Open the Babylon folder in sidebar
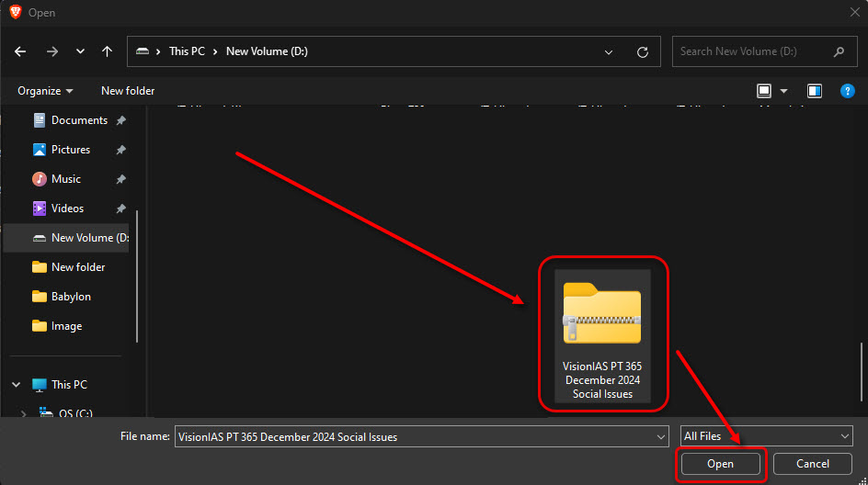 [x=62, y=297]
